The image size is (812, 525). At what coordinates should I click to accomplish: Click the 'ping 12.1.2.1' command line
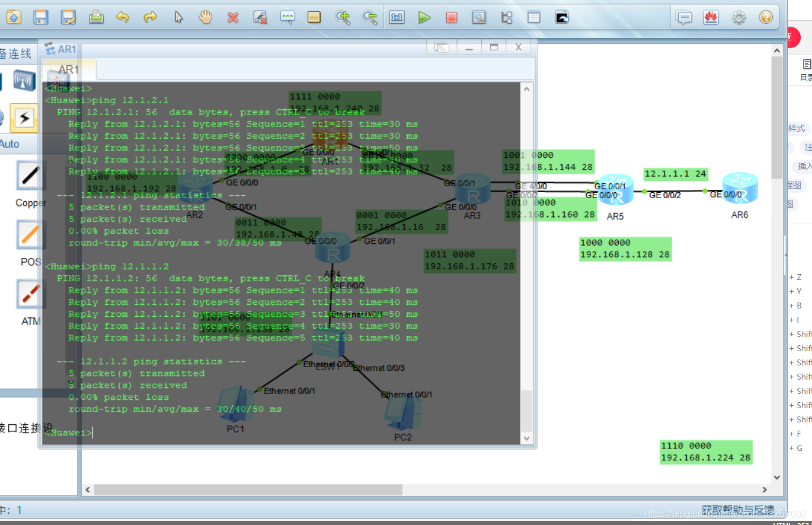pos(107,101)
